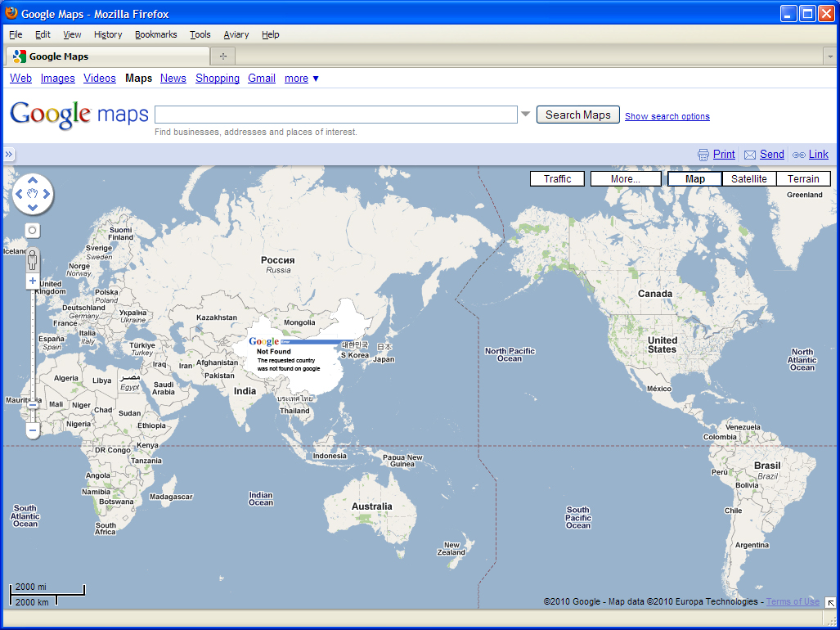Viewport: 840px width, 630px height.
Task: Open the list all tabs dropdown
Action: [x=830, y=56]
